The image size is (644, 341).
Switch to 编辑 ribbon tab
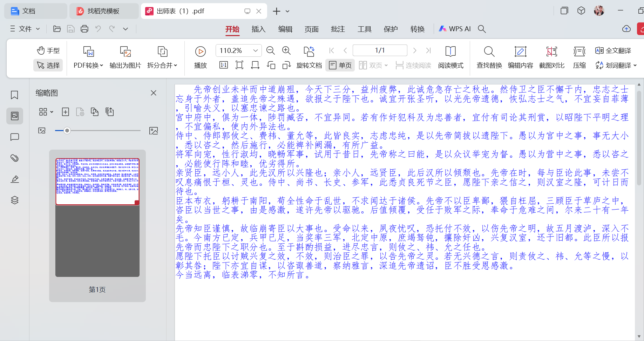pyautogui.click(x=285, y=29)
